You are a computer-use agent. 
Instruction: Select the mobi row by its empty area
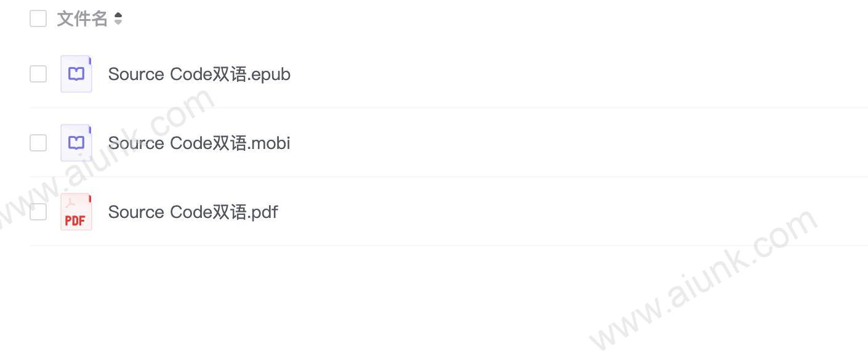579,143
